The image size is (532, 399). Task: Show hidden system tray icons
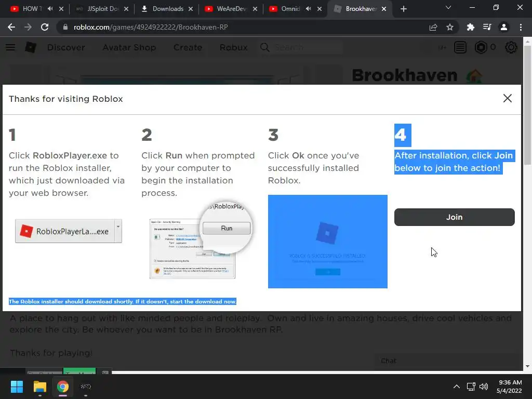pyautogui.click(x=457, y=387)
